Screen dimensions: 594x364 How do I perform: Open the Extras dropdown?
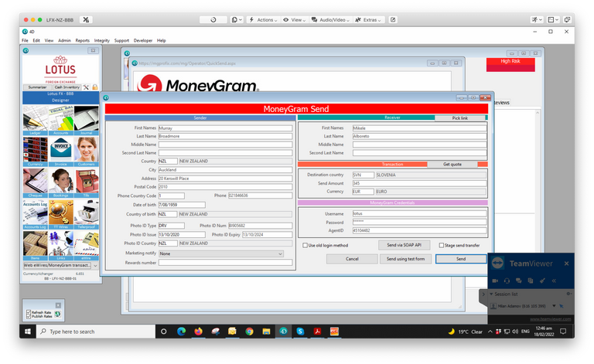pos(368,19)
